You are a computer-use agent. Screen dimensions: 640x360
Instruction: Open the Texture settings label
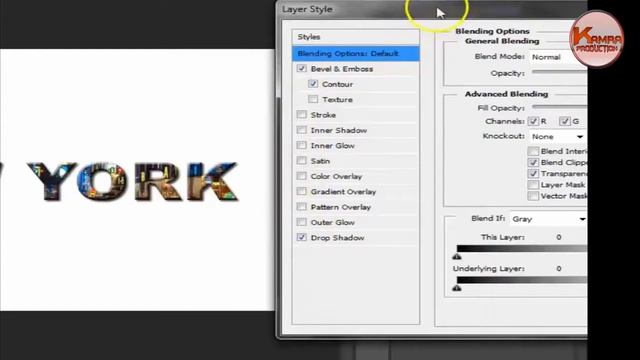(x=337, y=100)
